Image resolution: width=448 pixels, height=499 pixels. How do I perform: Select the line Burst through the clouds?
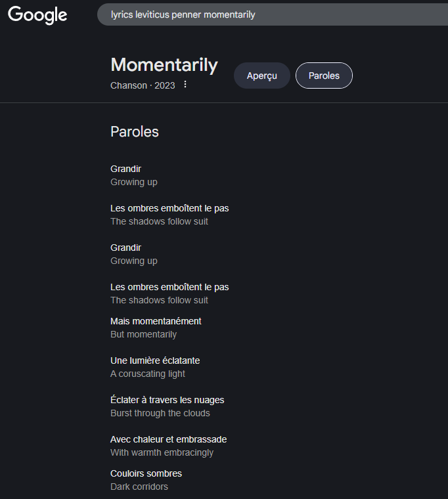click(x=160, y=413)
